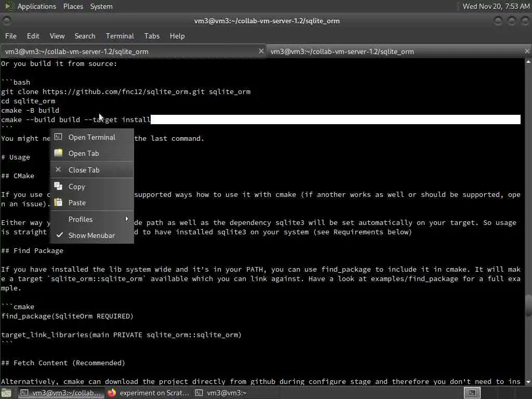532x399 pixels.
Task: Open the Applications menu in top panel
Action: coord(37,6)
